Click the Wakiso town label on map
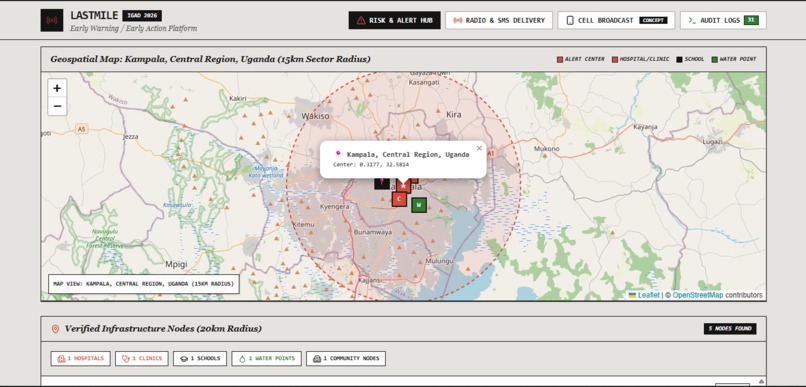 315,116
